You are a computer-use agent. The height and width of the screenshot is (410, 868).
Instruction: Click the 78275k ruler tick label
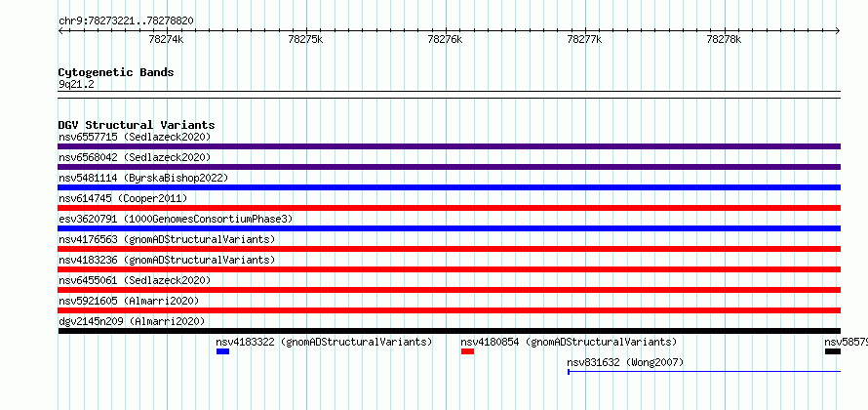coord(305,39)
